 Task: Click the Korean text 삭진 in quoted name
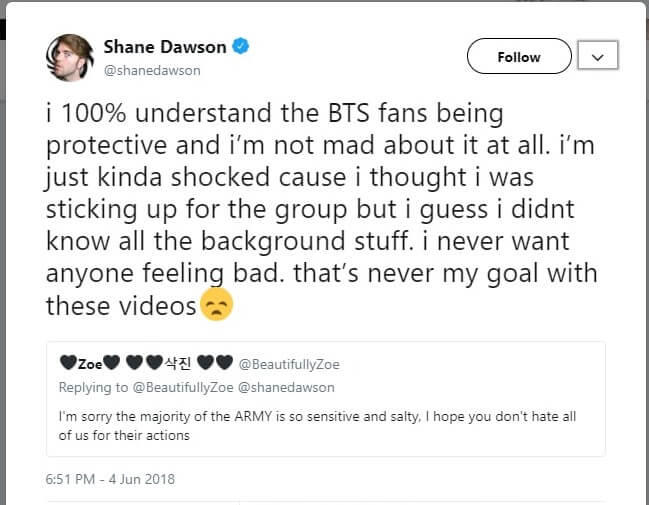178,364
